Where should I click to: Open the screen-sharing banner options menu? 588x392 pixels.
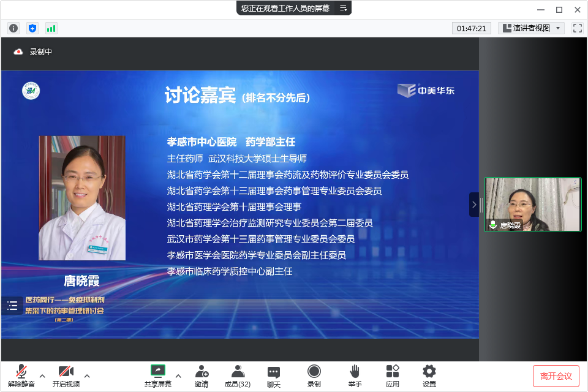click(343, 8)
